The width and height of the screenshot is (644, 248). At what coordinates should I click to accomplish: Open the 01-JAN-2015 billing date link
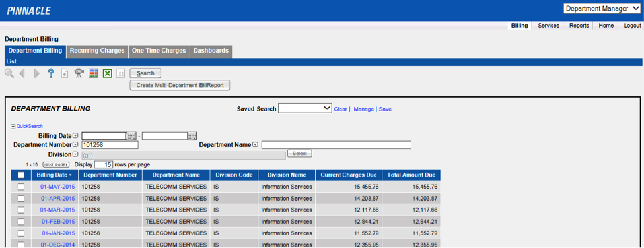tap(58, 233)
